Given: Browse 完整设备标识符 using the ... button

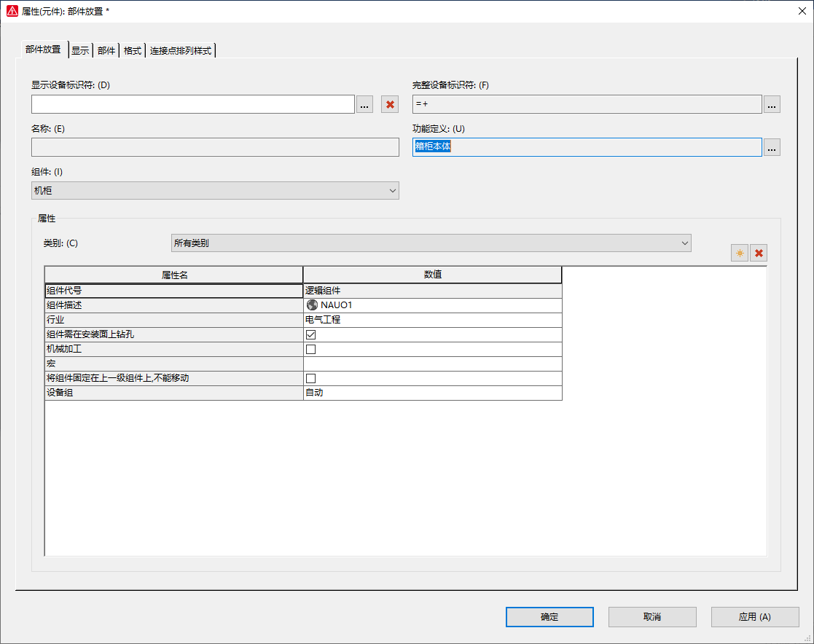Looking at the screenshot, I should tap(772, 104).
